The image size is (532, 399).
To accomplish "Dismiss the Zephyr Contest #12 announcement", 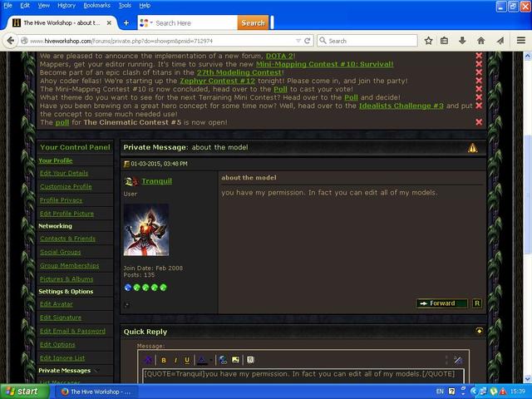I will coord(479,81).
